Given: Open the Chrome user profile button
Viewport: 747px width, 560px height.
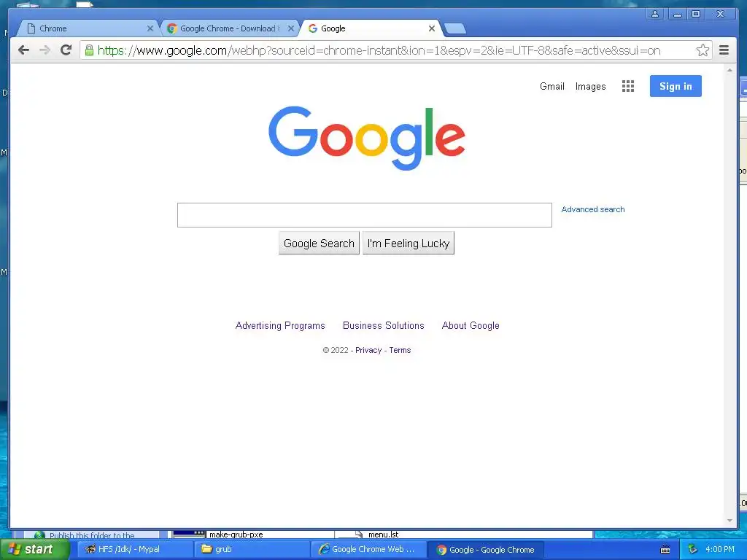Looking at the screenshot, I should pyautogui.click(x=655, y=14).
